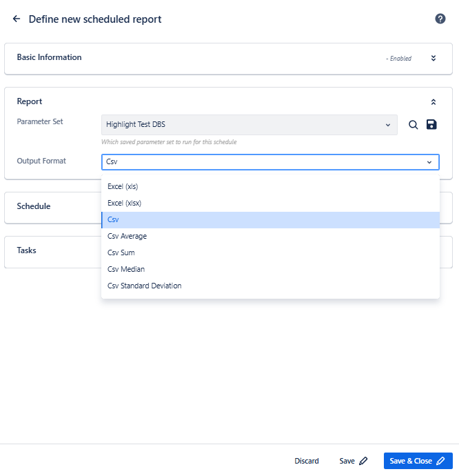Open the Tasks section header
Screen dimensions: 459x476
[x=27, y=250]
